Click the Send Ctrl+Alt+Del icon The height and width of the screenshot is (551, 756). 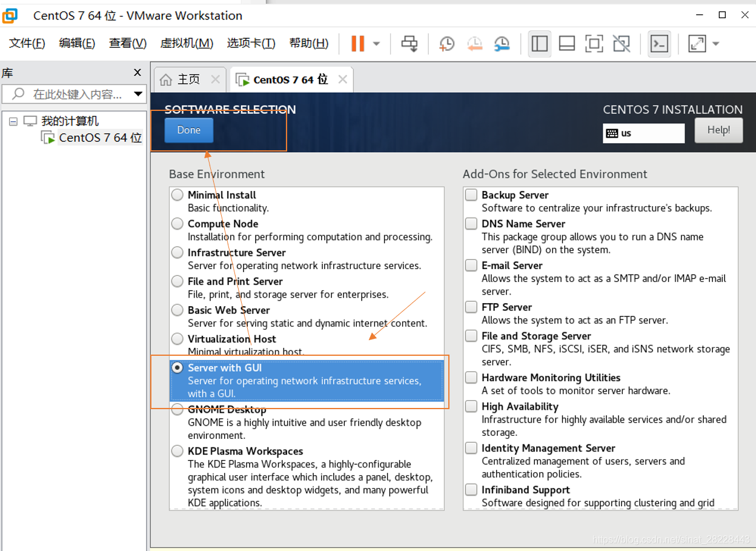(x=409, y=44)
